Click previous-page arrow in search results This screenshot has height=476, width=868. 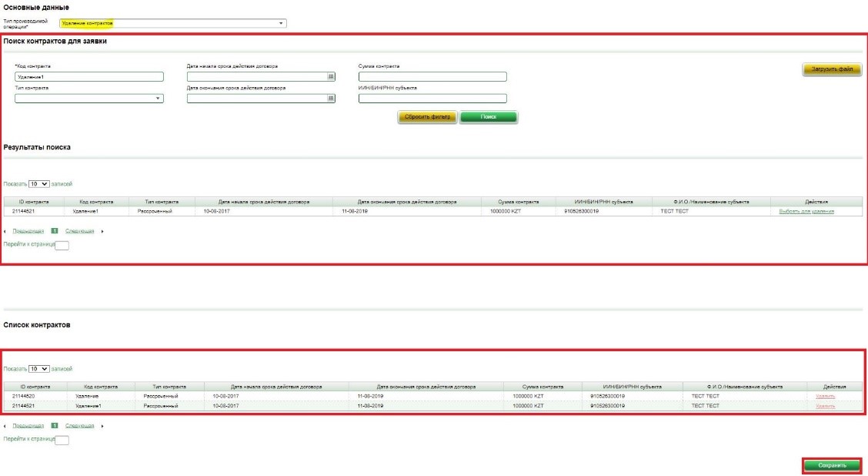pyautogui.click(x=5, y=231)
